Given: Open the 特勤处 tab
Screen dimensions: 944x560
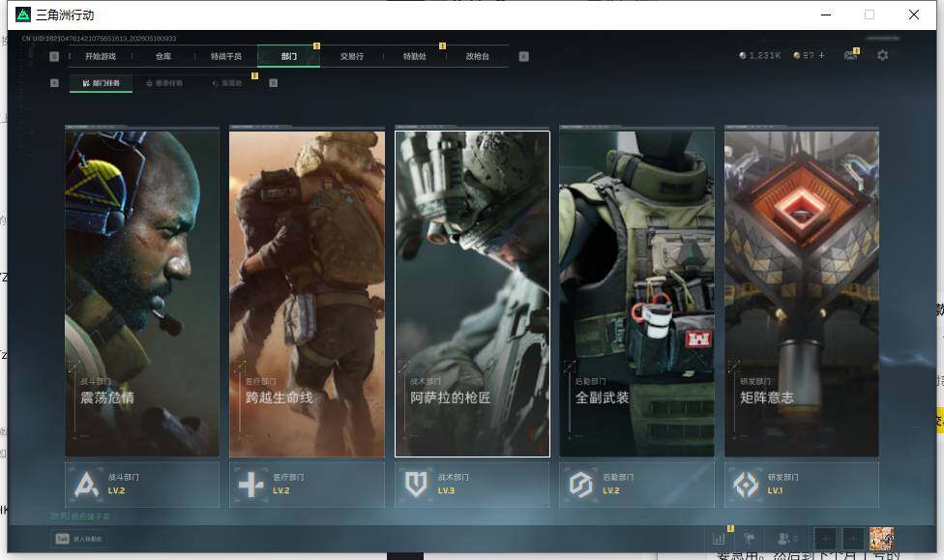Looking at the screenshot, I should tap(415, 56).
